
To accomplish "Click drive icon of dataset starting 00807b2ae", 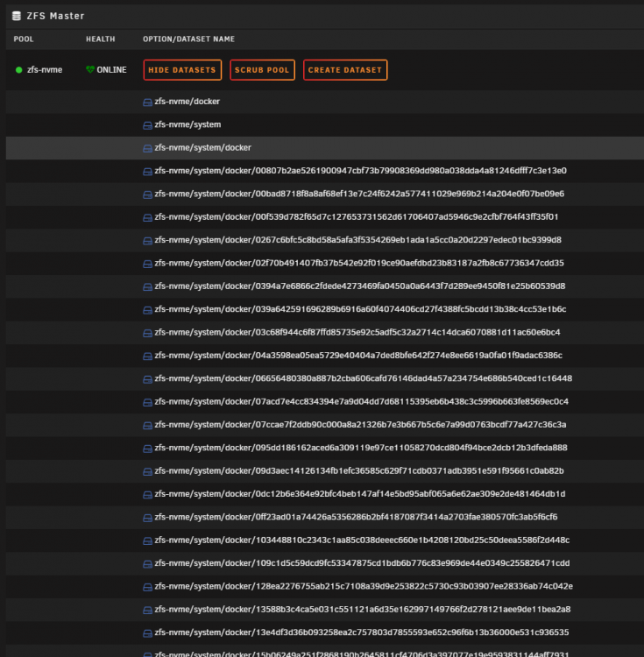I will (147, 172).
